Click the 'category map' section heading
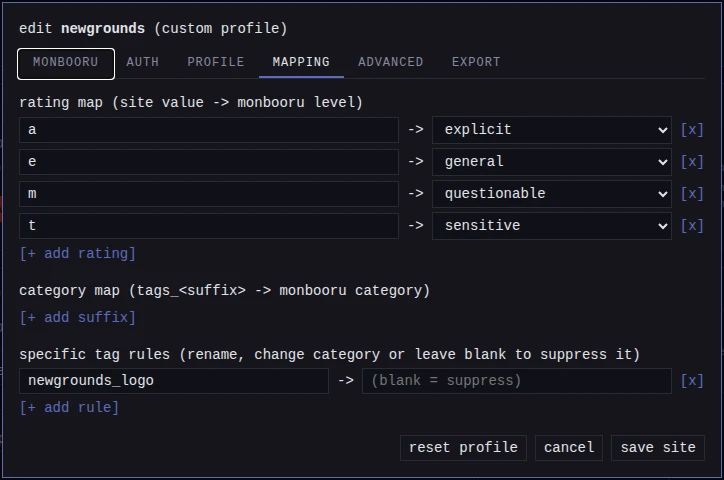Screen dimensions: 724x480 pos(224,291)
